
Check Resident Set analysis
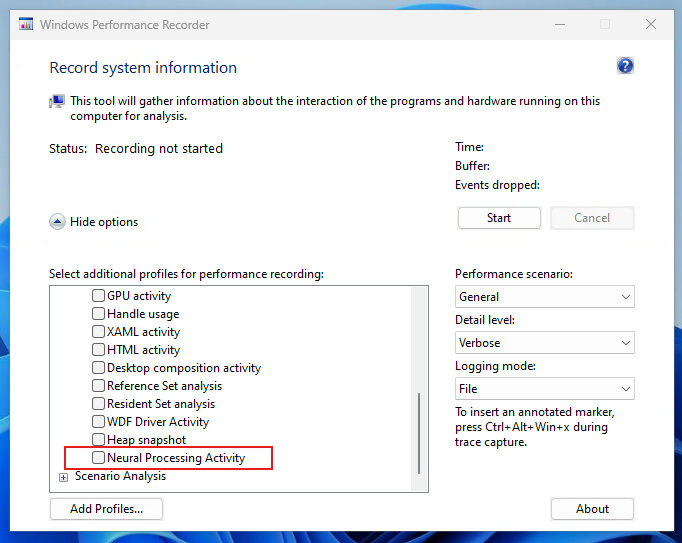[x=98, y=403]
